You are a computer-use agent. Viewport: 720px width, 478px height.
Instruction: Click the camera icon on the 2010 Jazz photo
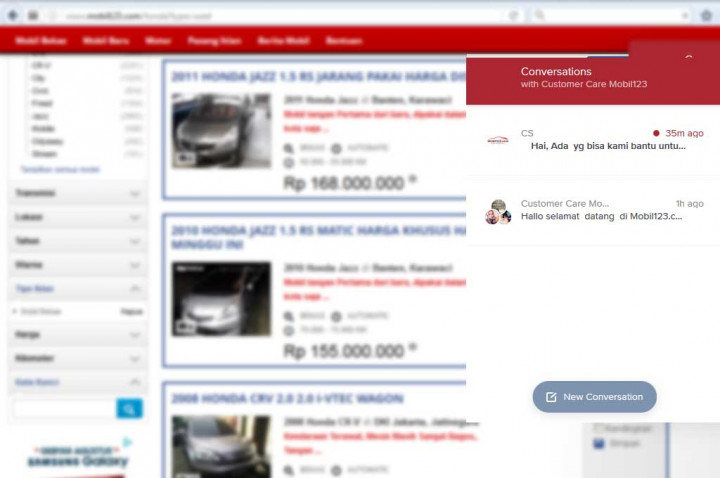pos(186,327)
